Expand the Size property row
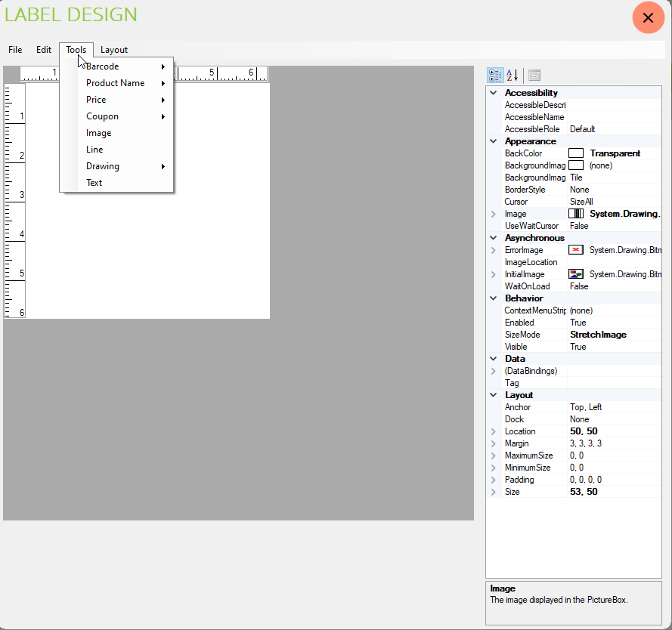This screenshot has height=630, width=672. (x=494, y=492)
